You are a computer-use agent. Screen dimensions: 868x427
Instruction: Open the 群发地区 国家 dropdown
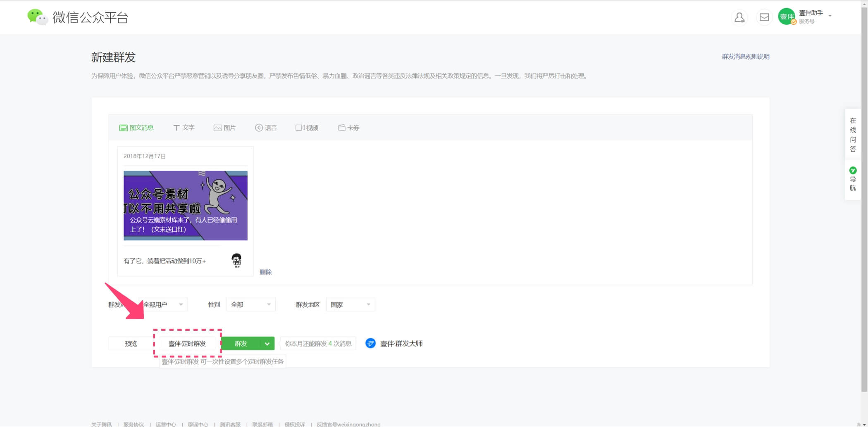[351, 305]
